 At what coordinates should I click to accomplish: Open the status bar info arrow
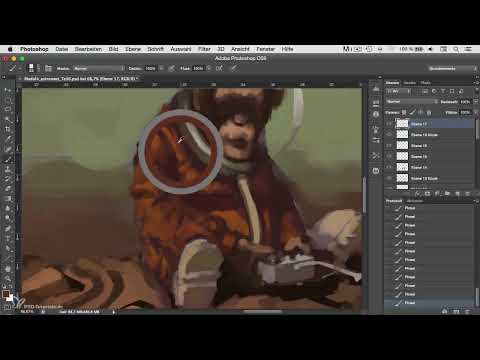114,312
